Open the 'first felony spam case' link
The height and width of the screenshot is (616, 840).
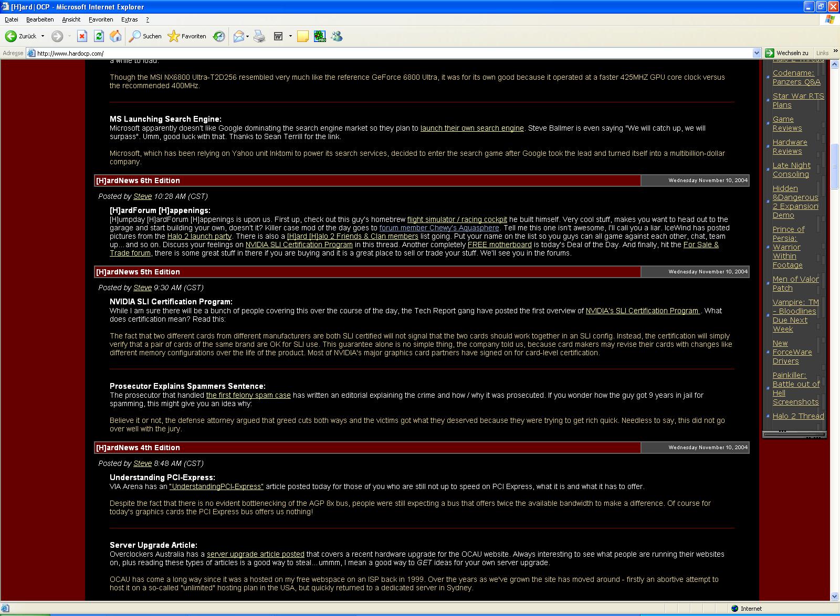(x=248, y=395)
